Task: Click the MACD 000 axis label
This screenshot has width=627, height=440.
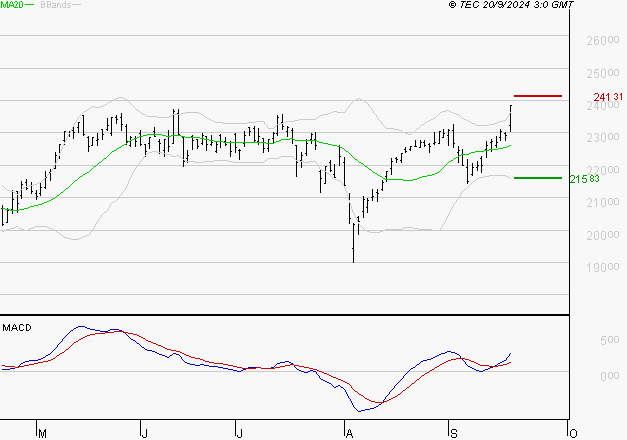Action: pyautogui.click(x=609, y=376)
